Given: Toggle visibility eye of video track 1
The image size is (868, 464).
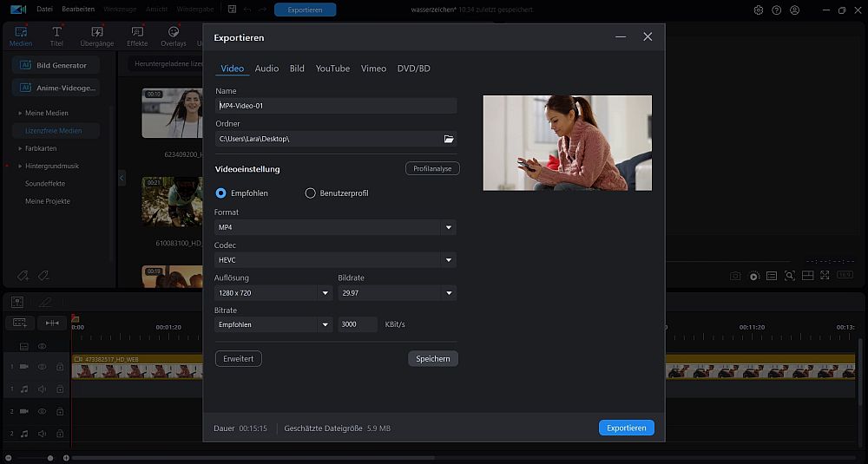Looking at the screenshot, I should tap(42, 367).
